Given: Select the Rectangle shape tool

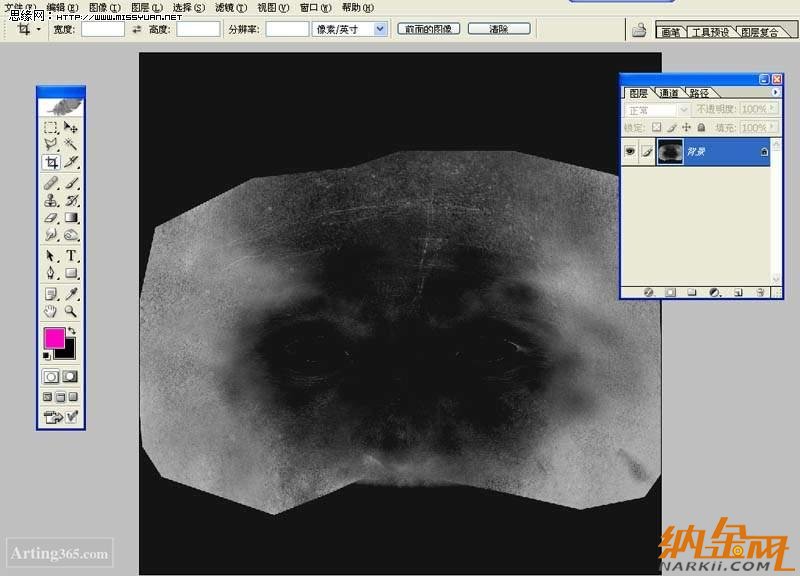Looking at the screenshot, I should 70,273.
